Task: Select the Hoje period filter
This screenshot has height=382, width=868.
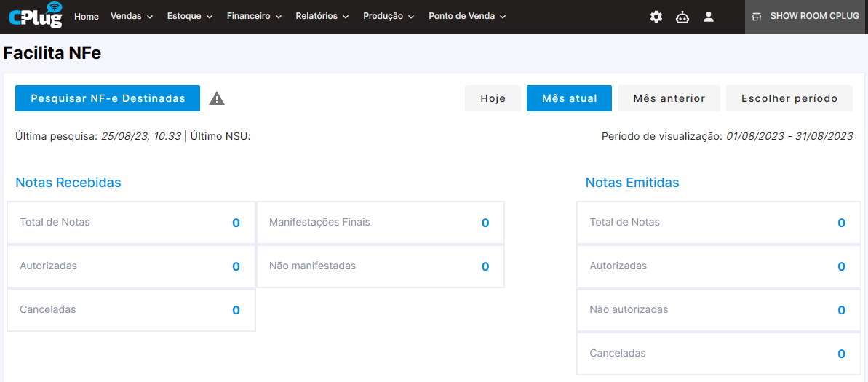Action: pos(493,98)
